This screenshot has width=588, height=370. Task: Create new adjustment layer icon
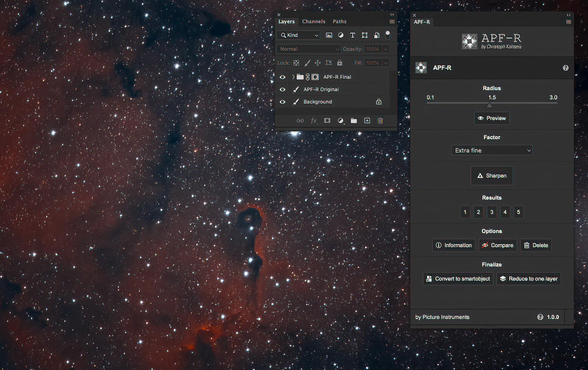340,121
